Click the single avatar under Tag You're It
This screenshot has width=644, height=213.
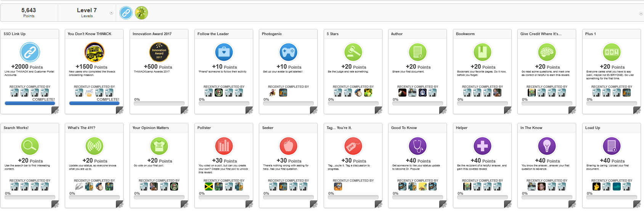338,186
